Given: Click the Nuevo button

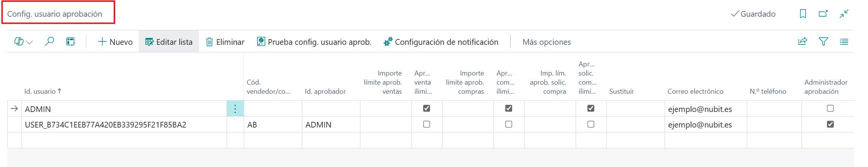Looking at the screenshot, I should [x=115, y=42].
